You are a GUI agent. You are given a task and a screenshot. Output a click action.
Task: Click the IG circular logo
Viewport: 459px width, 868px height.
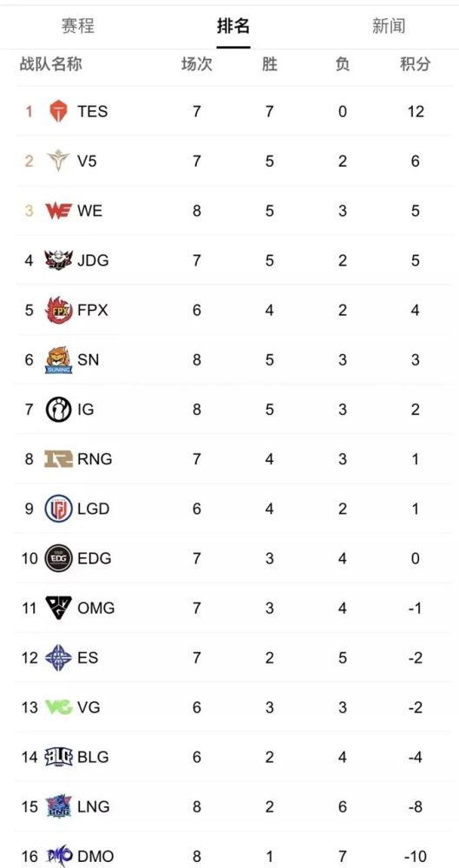click(59, 410)
